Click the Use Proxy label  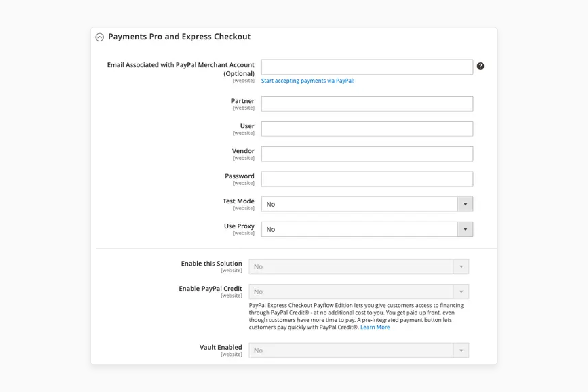pos(239,226)
